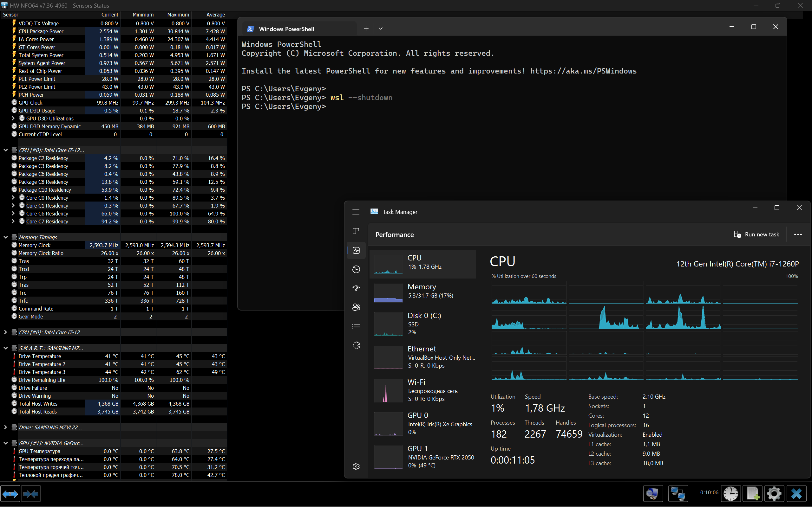Click HWiNFO remote monitoring icon
Screen dimensions: 812x507
pyautogui.click(x=678, y=493)
